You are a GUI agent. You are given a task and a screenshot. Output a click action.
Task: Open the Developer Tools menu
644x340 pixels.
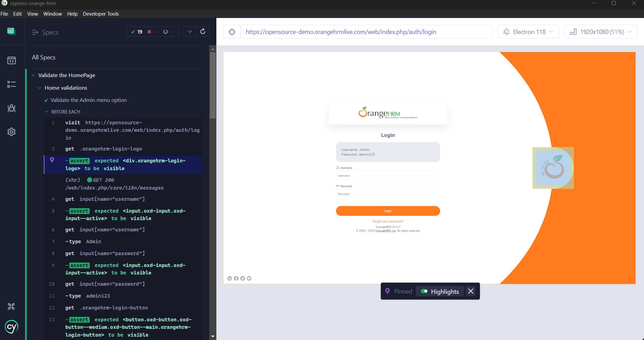pos(101,14)
